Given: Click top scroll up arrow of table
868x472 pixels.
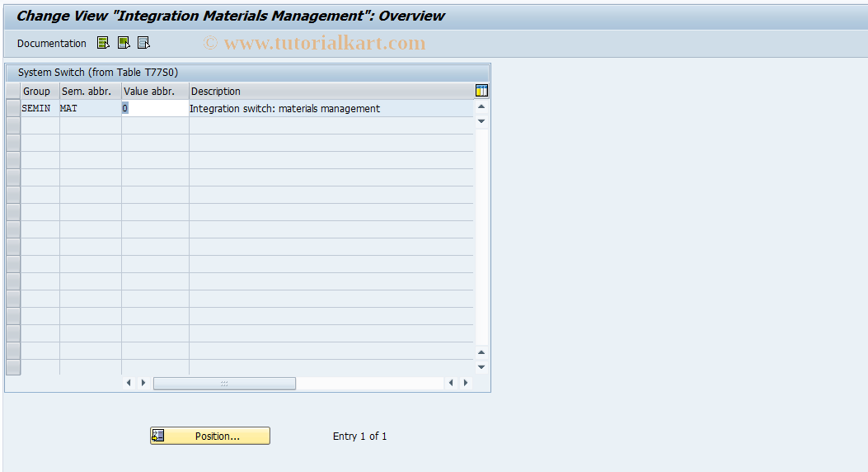Looking at the screenshot, I should click(481, 106).
